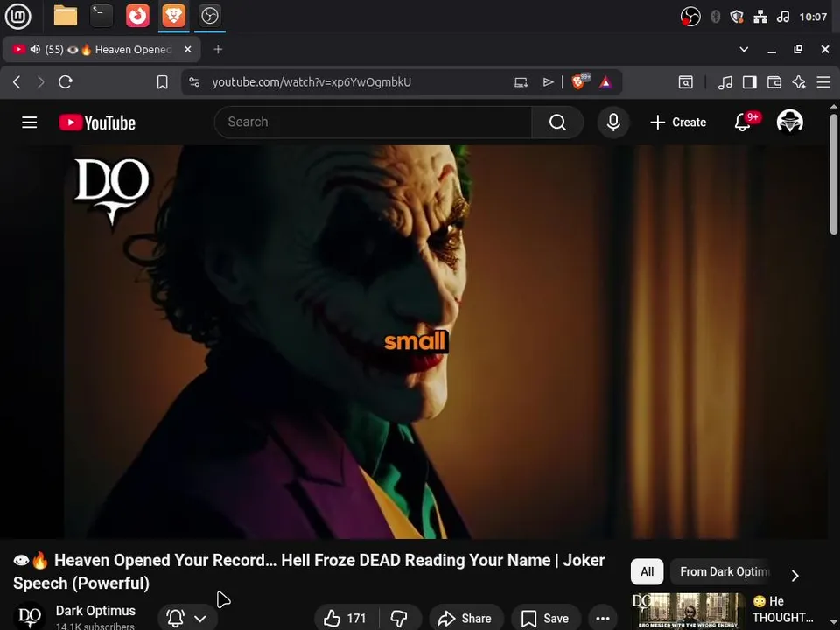Screen dimensions: 840x630
Task: Open the Brave main hamburger menu
Action: coord(823,82)
